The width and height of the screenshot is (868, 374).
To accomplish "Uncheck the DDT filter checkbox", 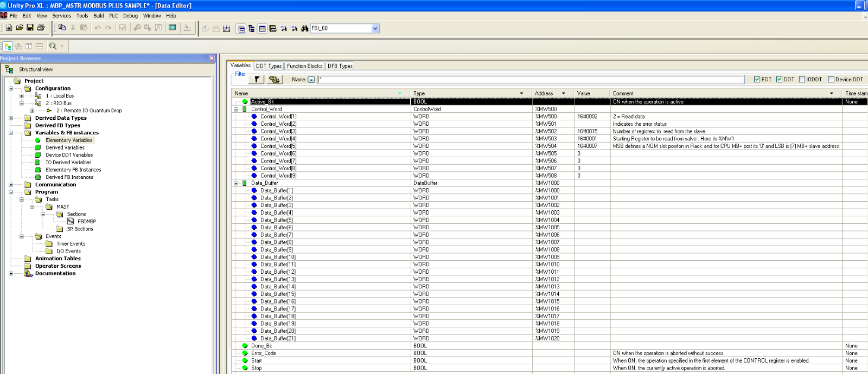I will pyautogui.click(x=780, y=79).
